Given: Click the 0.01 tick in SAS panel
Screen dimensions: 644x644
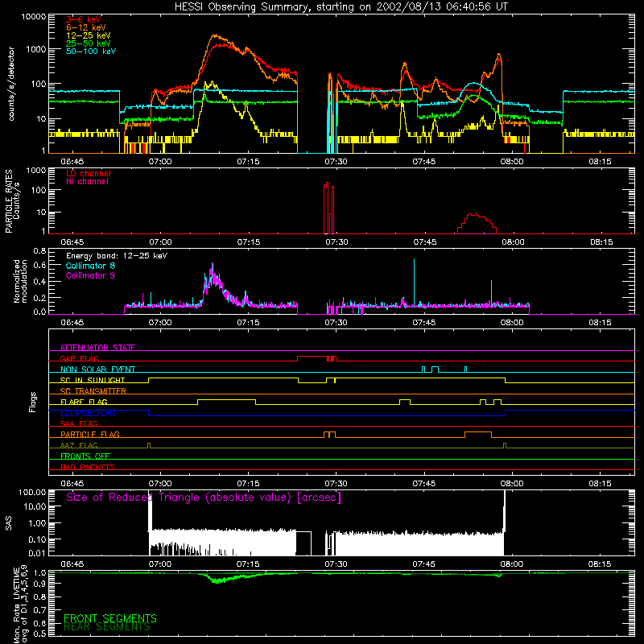Looking at the screenshot, I should pyautogui.click(x=37, y=553).
